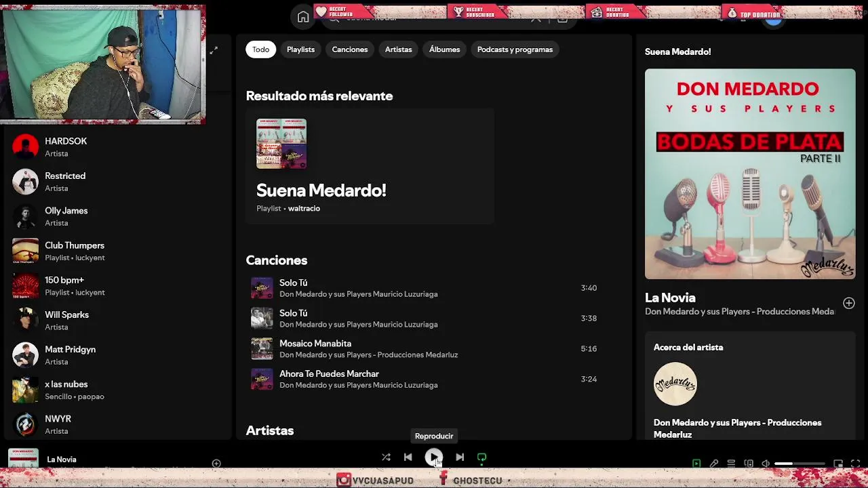This screenshot has height=488, width=868.
Task: Play Solo Tú lasting 3:38
Action: (x=424, y=319)
